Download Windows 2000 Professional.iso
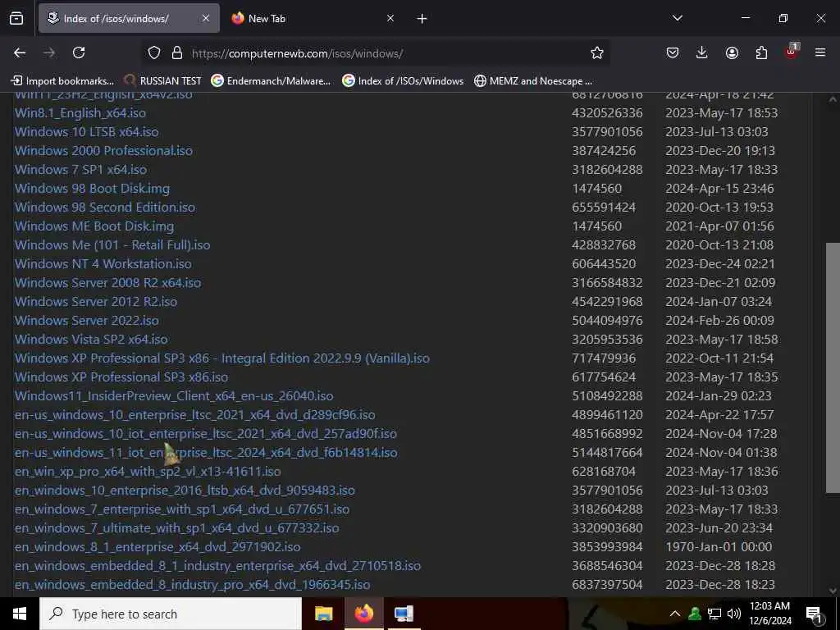 pyautogui.click(x=103, y=151)
